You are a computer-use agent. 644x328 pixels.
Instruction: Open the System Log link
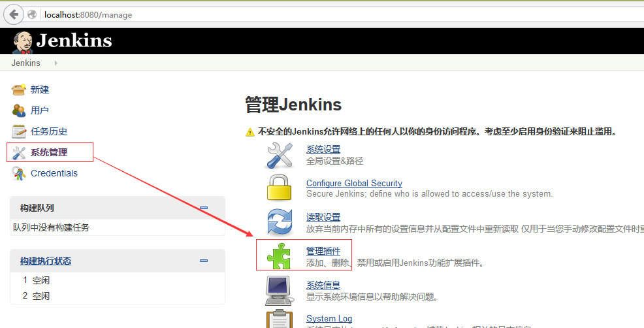(x=329, y=319)
